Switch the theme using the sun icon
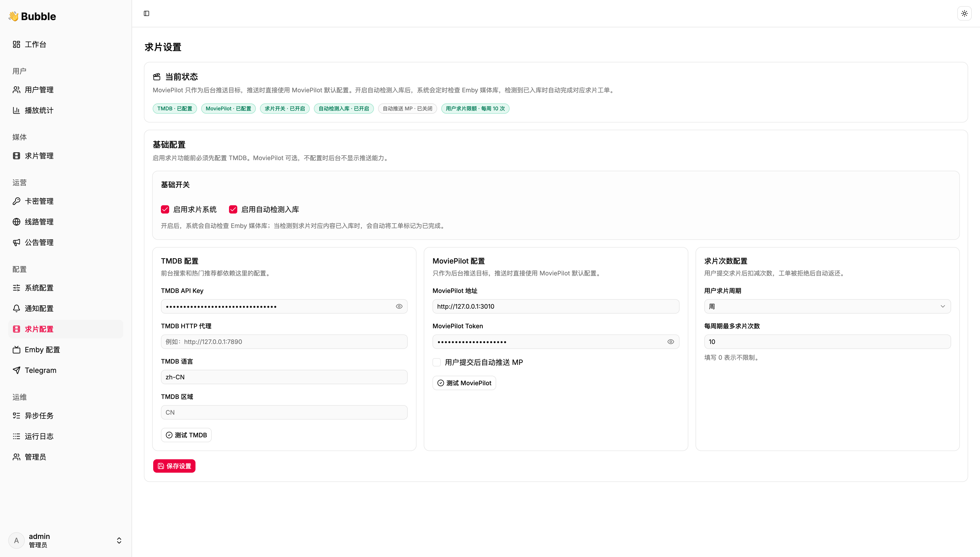Screen dimensions: 980x557 (x=964, y=13)
